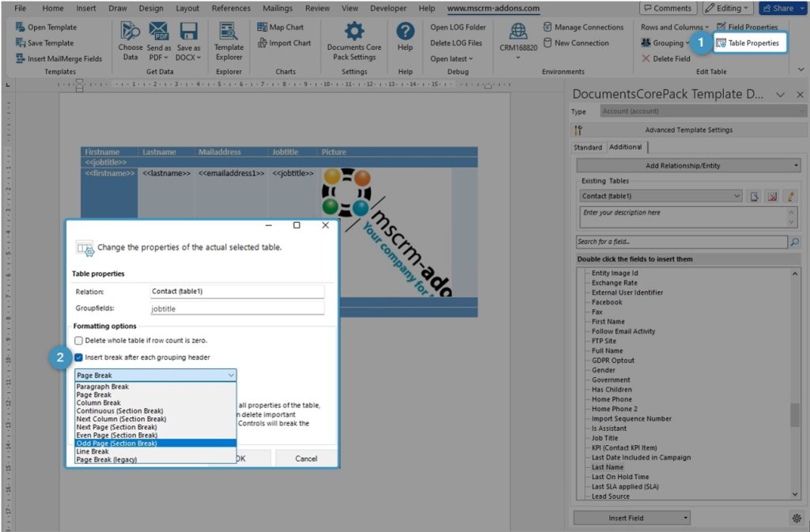The width and height of the screenshot is (810, 532).
Task: Click Cancel in table properties dialog
Action: click(x=306, y=458)
